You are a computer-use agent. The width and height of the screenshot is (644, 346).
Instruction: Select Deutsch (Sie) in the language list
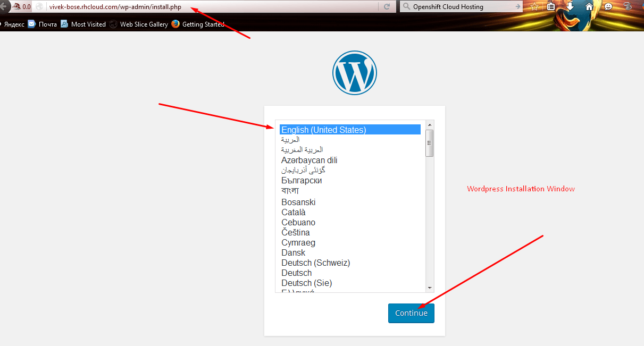(350, 283)
